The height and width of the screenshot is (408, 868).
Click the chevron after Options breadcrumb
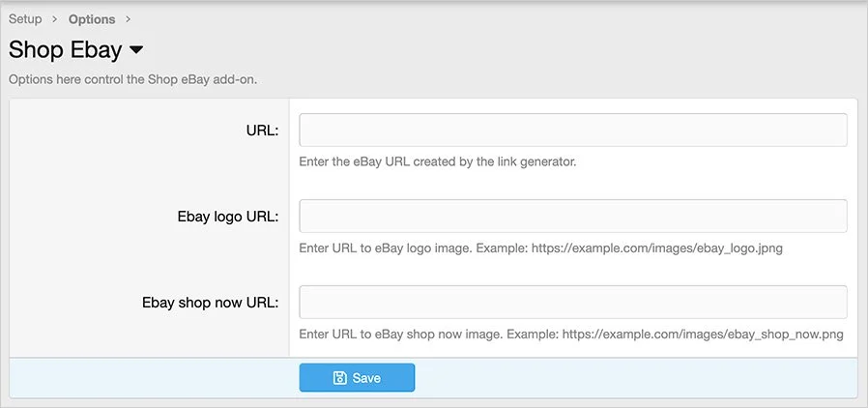tap(129, 19)
